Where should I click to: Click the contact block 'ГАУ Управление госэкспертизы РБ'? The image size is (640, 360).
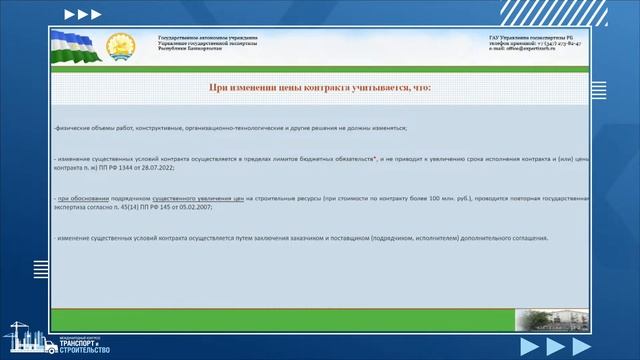click(535, 43)
